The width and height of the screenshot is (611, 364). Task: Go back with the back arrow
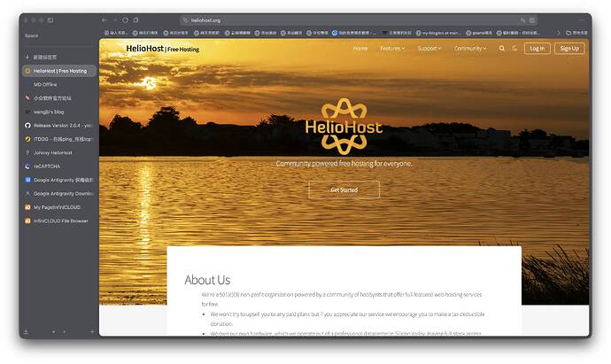[104, 19]
